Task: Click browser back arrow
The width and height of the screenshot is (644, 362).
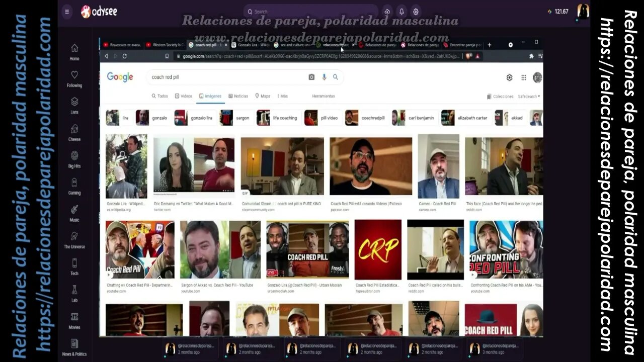Action: point(106,56)
